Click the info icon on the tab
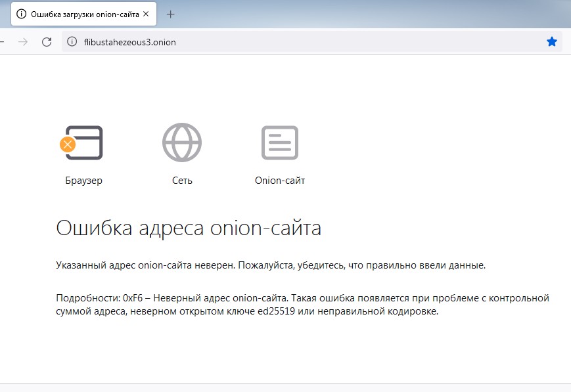 coord(22,14)
